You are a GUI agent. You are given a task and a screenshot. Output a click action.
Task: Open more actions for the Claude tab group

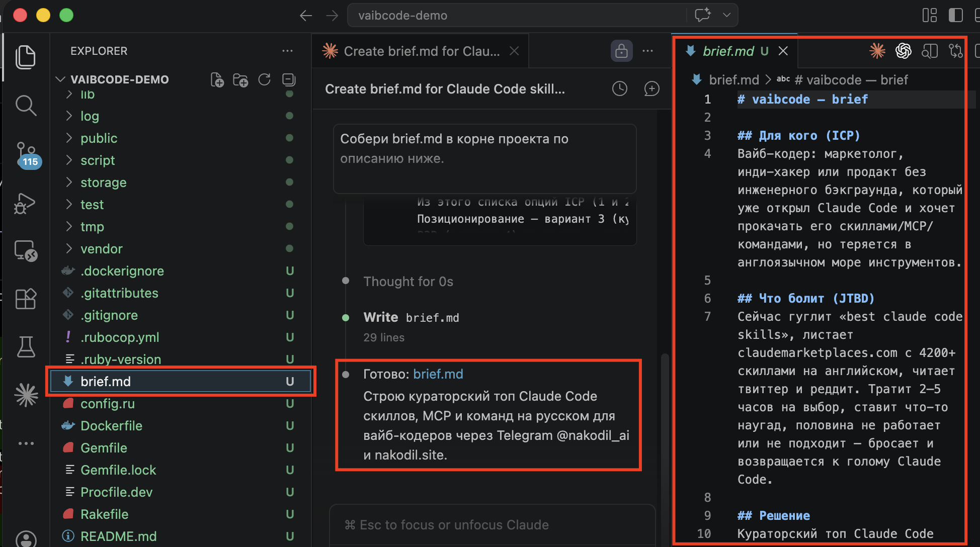pyautogui.click(x=648, y=51)
